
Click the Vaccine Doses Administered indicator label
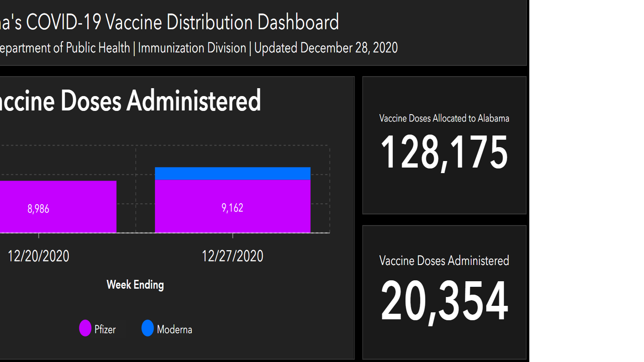click(x=444, y=261)
